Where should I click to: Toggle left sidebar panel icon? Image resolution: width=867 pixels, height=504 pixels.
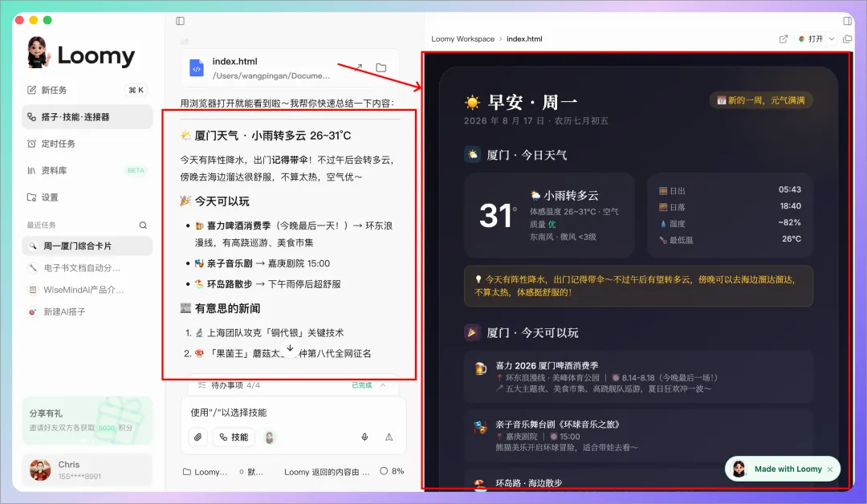[x=181, y=21]
